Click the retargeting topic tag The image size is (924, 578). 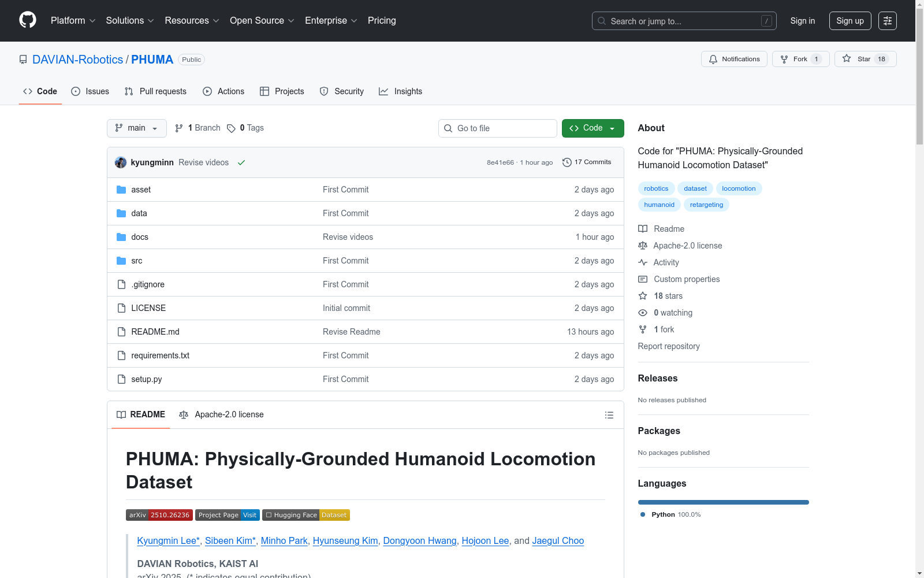[x=706, y=205]
